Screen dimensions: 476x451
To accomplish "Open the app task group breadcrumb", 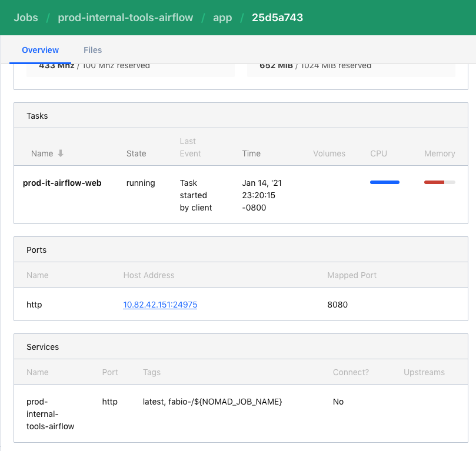I will [222, 18].
